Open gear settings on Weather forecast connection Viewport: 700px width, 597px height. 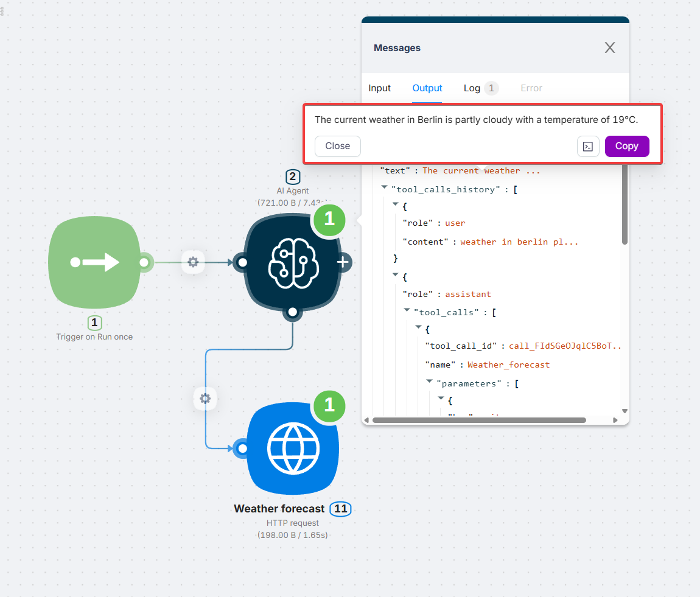point(205,399)
